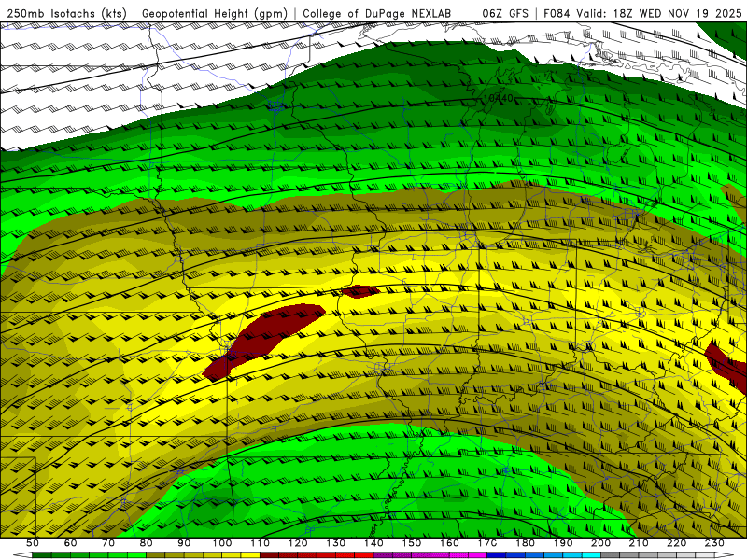Select the "College of DuPage NEXLAB" text
Image resolution: width=747 pixels, height=560 pixels.
[x=377, y=13]
